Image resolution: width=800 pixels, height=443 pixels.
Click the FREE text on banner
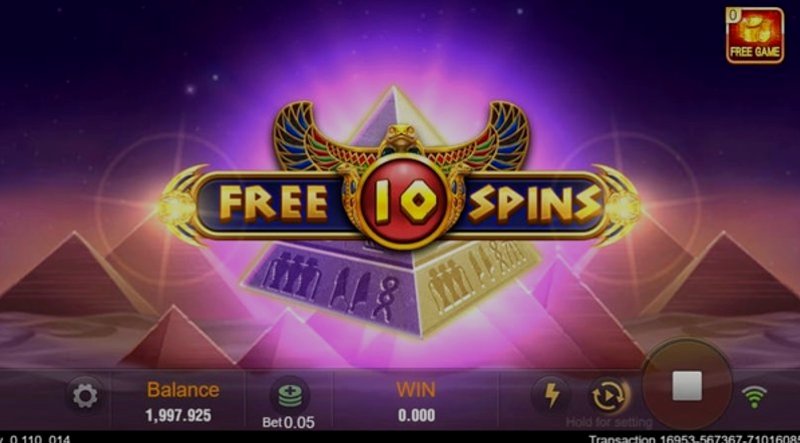pyautogui.click(x=274, y=203)
